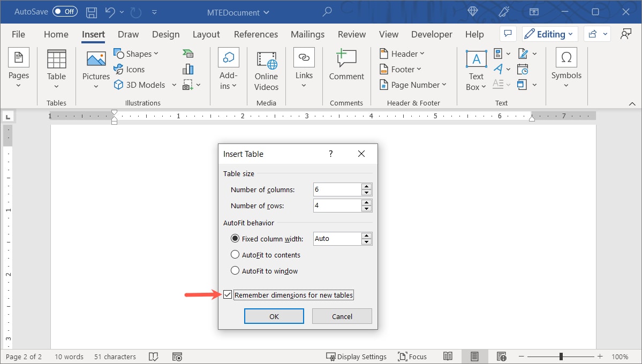Expand the 3D Models dropdown arrow
This screenshot has height=364, width=642.
pos(173,85)
